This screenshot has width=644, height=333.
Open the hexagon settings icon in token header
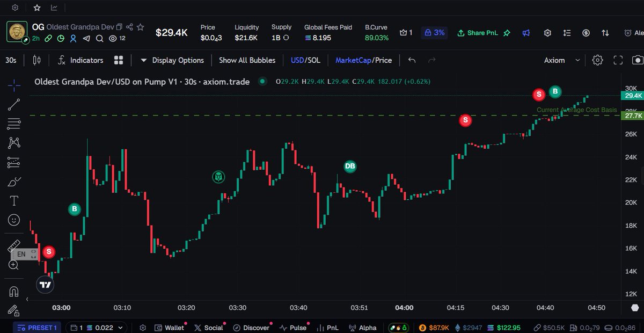(x=547, y=33)
